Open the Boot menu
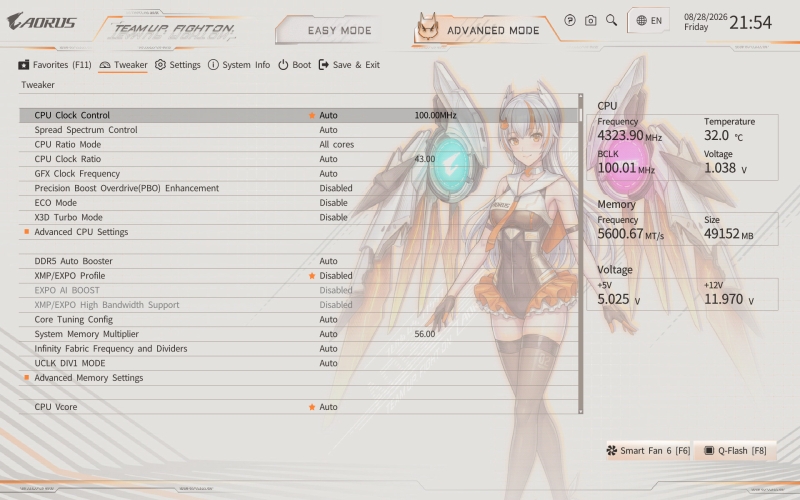800x500 pixels. 294,65
